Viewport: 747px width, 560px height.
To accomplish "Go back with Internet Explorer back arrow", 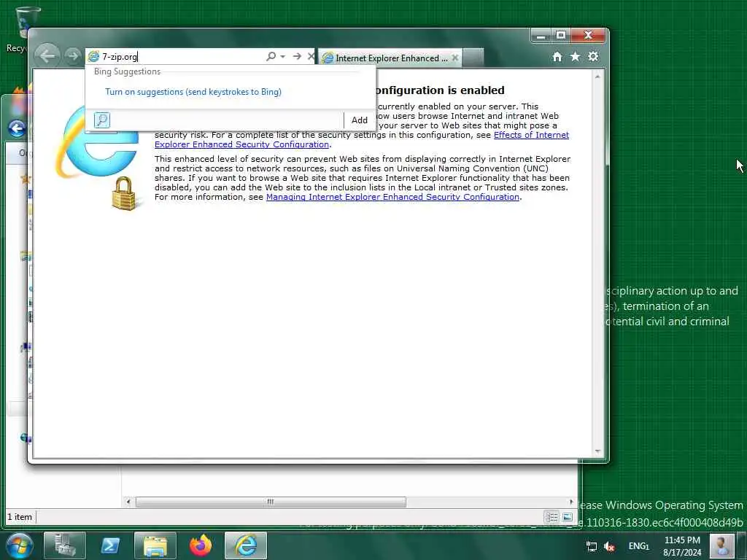I will [47, 56].
